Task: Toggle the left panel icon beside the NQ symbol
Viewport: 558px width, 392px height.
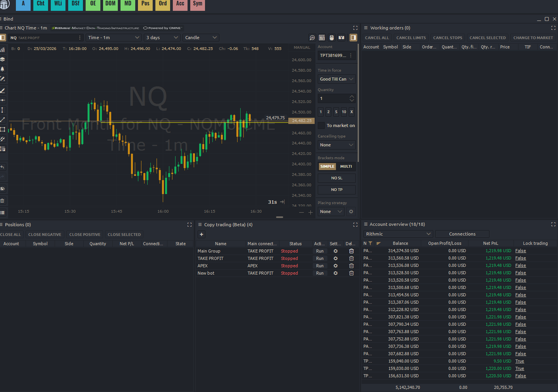Action: [2, 38]
